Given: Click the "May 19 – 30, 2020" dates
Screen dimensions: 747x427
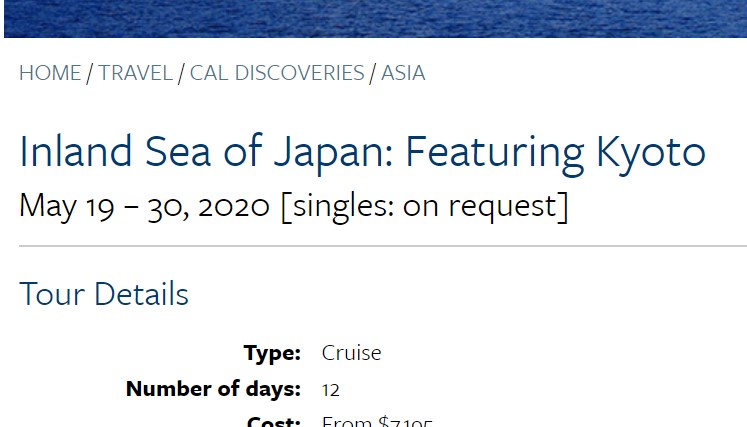Looking at the screenshot, I should coord(144,206).
